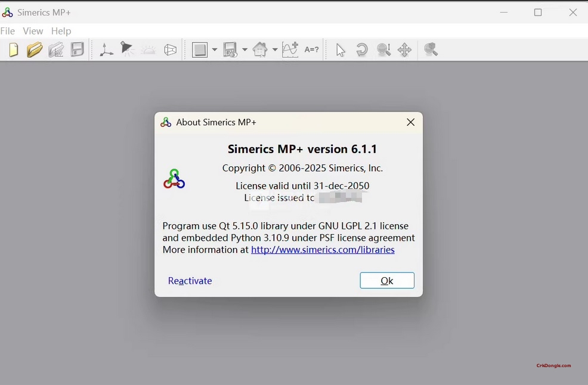Click the Reactivate link
Viewport: 588px width, 385px height.
[x=190, y=280]
